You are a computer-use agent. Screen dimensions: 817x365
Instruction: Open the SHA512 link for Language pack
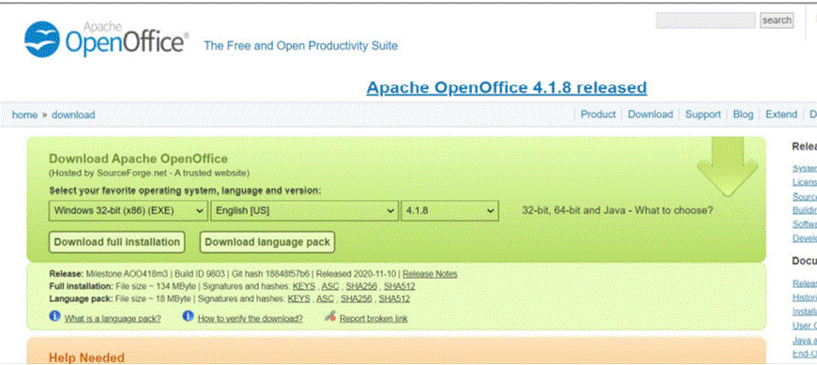click(x=394, y=299)
